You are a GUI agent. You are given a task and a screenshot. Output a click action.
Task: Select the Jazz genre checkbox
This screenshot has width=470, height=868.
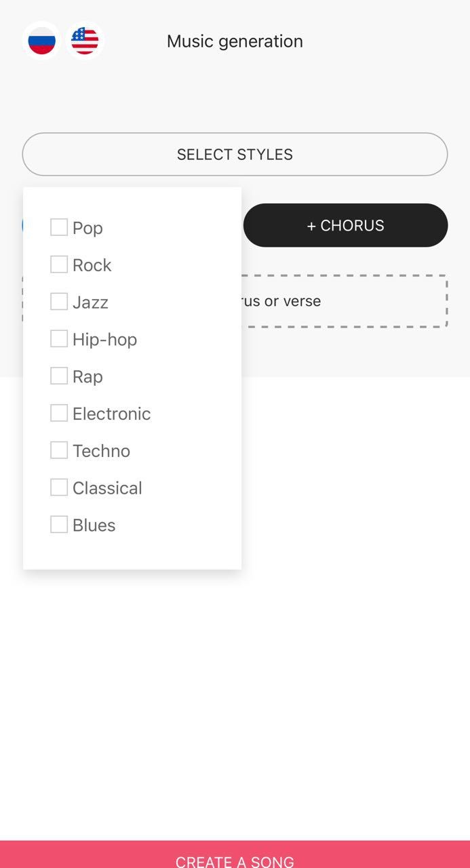[58, 301]
